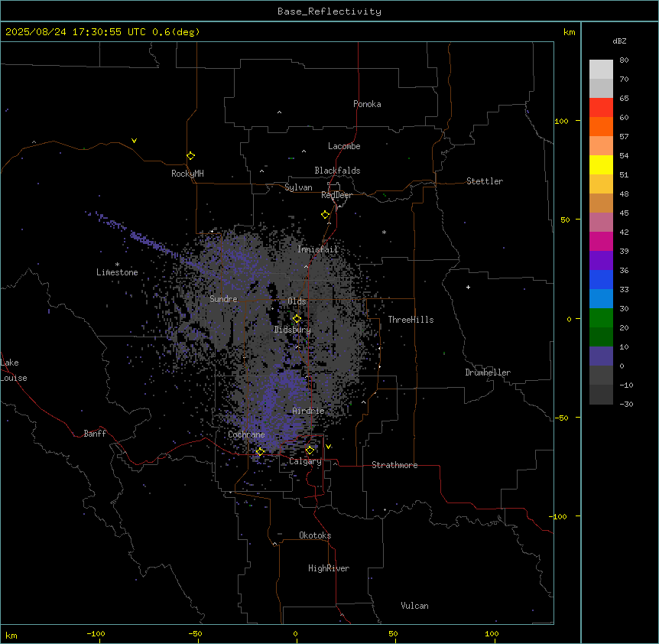
Task: Select the white topmost dBZ legend swatch
Action: tap(601, 69)
